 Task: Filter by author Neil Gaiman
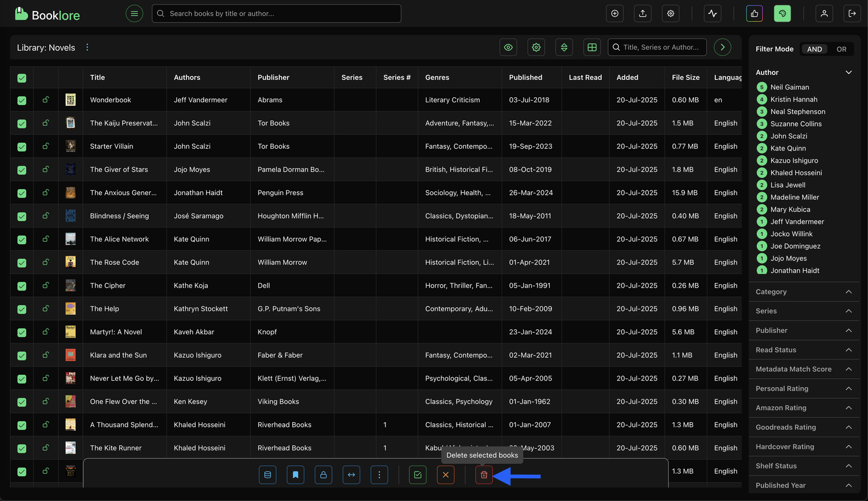(x=789, y=87)
